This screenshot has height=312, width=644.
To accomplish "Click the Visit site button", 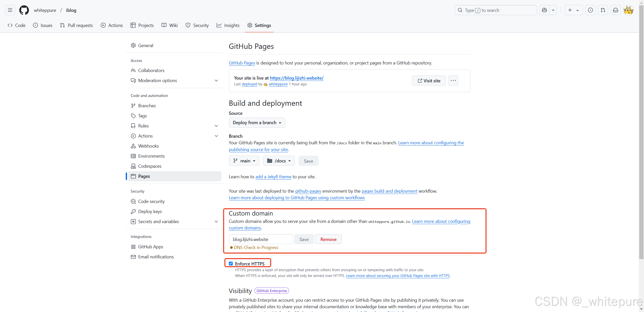I will point(429,81).
